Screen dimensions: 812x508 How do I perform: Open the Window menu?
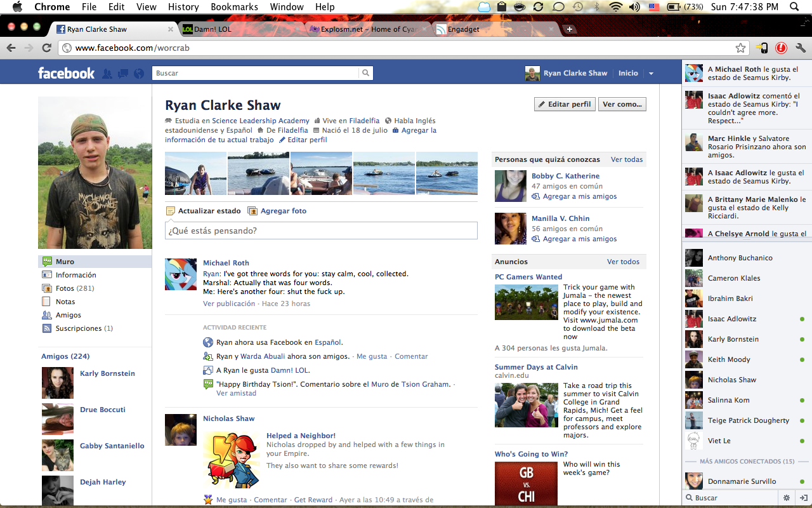(x=287, y=7)
